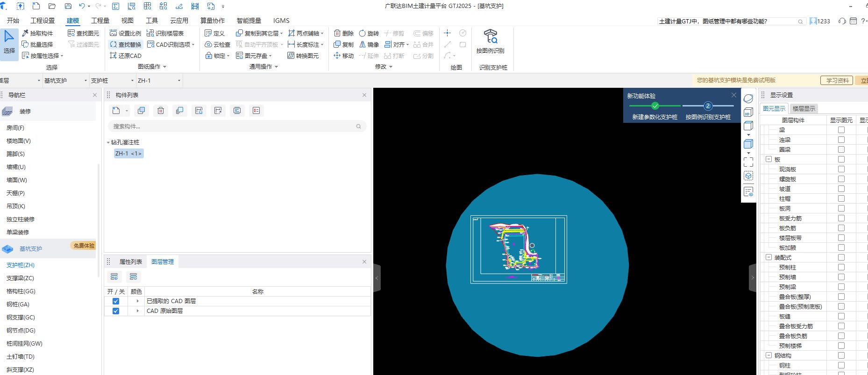Check 显示图元 box for 螺旋板 row
Image resolution: width=868 pixels, height=375 pixels.
pyautogui.click(x=841, y=179)
